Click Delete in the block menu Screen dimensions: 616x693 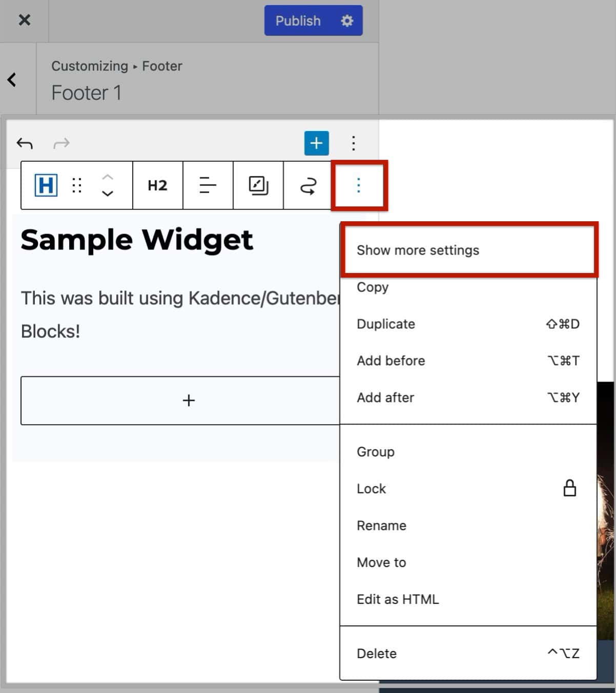pos(377,654)
